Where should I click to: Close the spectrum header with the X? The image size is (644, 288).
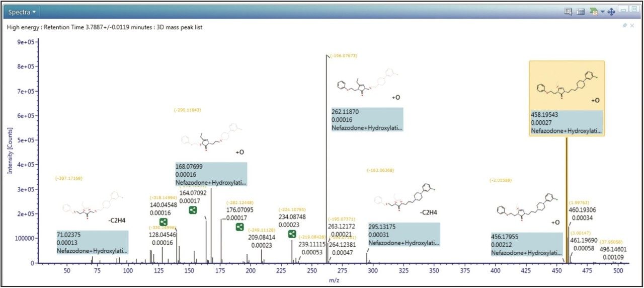pos(632,25)
